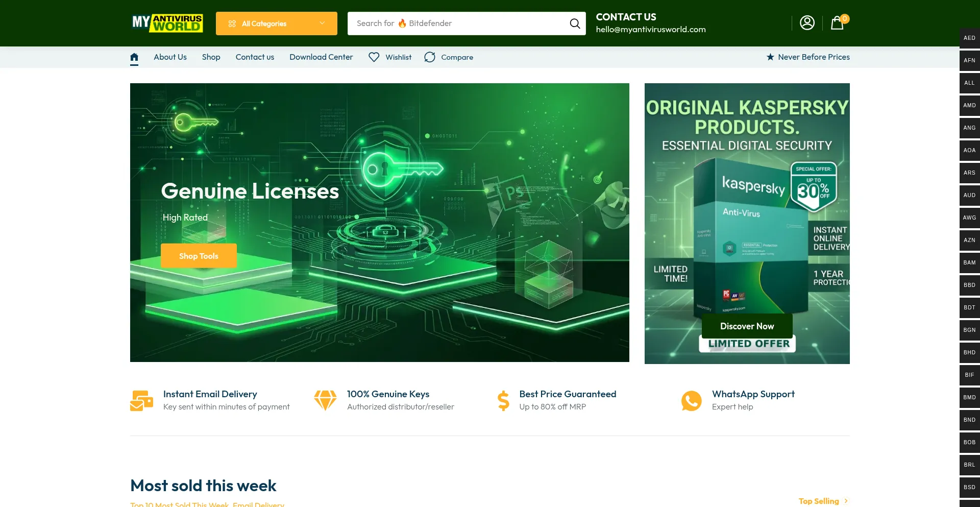This screenshot has height=507, width=980.
Task: Open the Compare link
Action: pos(457,57)
